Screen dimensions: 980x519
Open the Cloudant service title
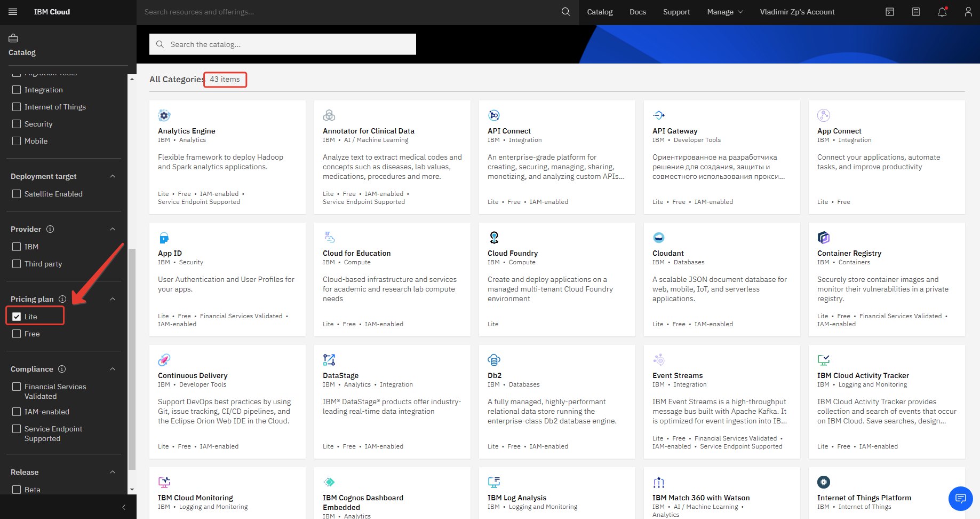tap(668, 253)
